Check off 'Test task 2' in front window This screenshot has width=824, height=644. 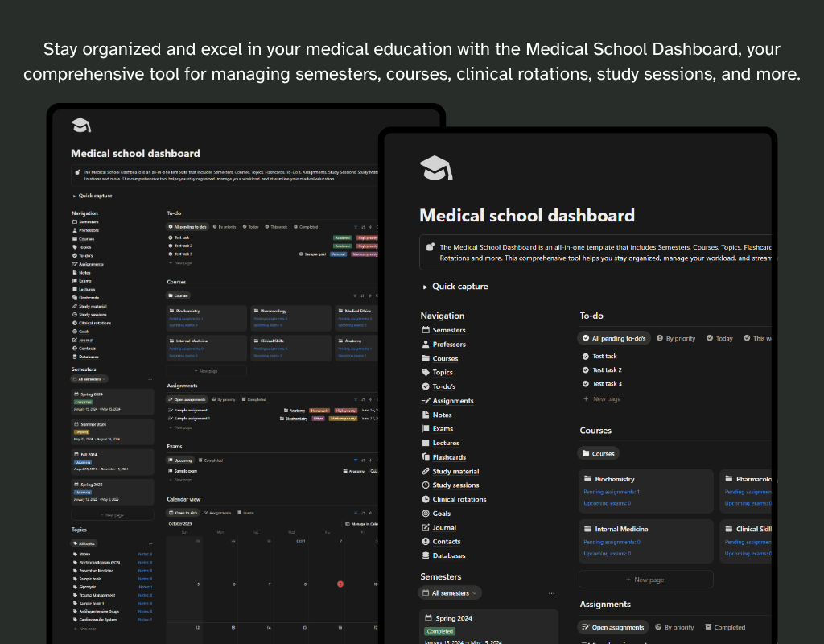point(586,369)
